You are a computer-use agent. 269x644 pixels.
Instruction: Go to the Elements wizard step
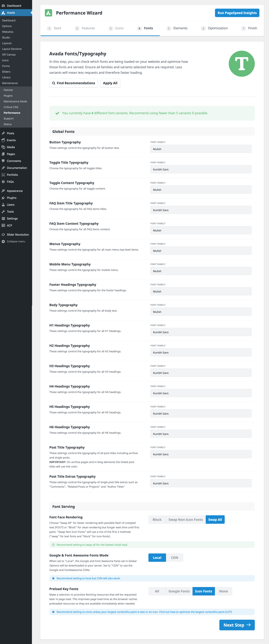tap(177, 28)
